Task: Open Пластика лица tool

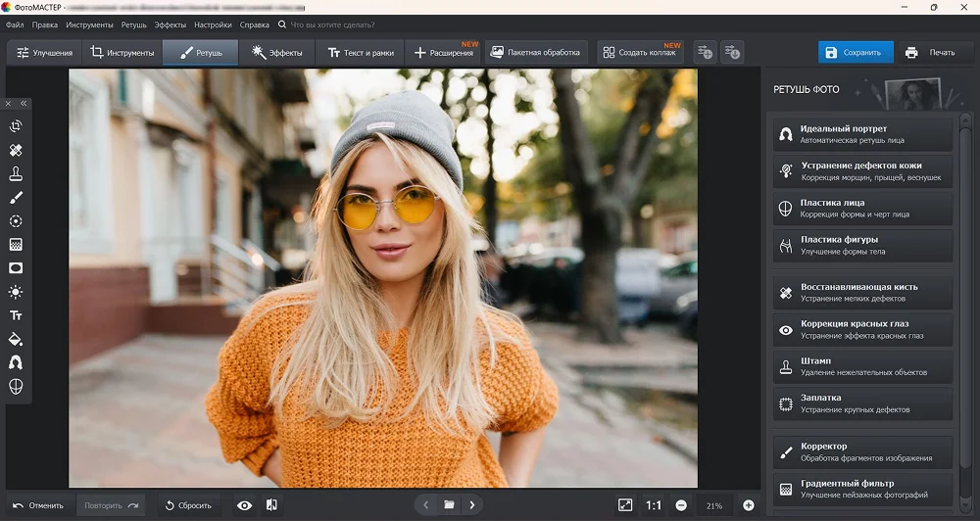Action: pos(862,208)
